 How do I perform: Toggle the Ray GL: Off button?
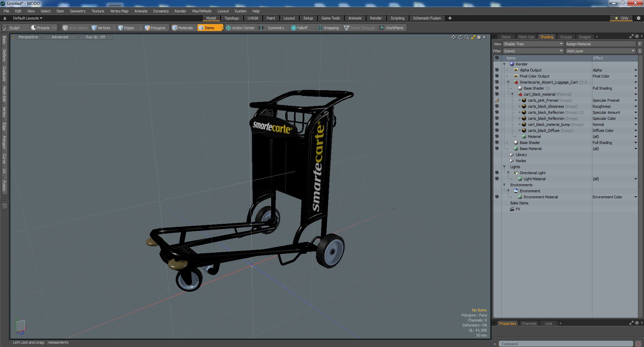[x=95, y=37]
